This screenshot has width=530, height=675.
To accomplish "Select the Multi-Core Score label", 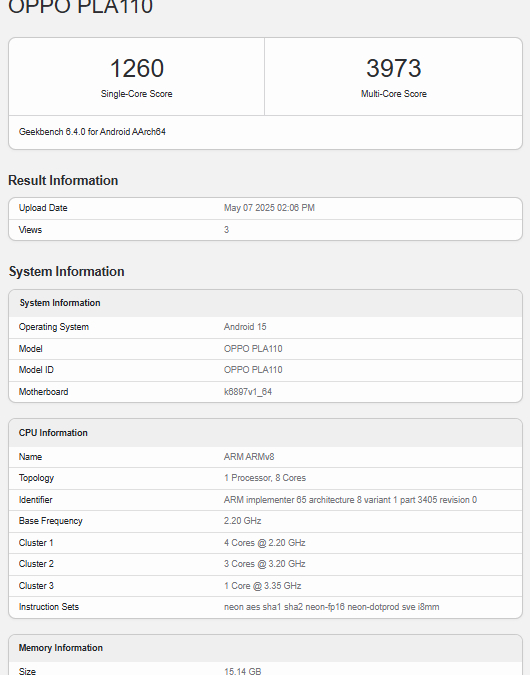I will [x=394, y=94].
